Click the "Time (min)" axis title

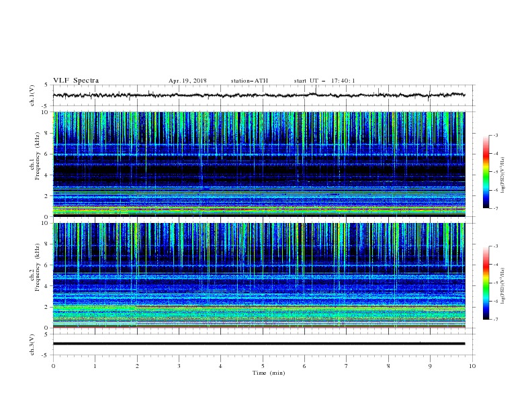[x=269, y=373]
